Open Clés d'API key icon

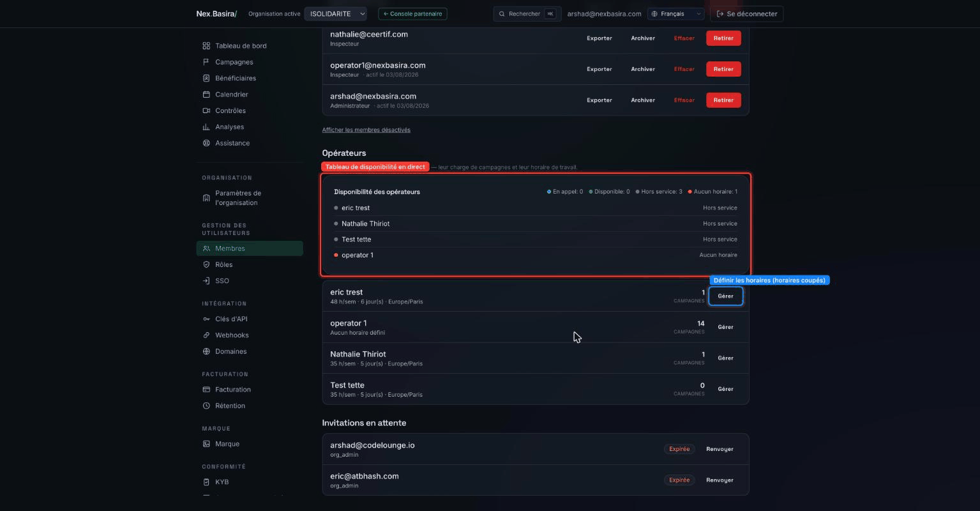coord(206,319)
